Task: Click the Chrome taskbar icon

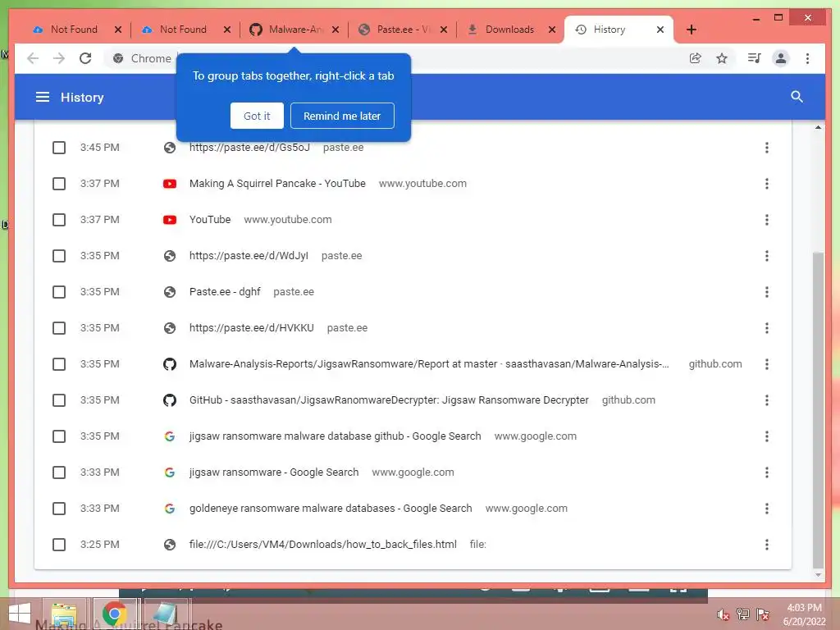Action: pyautogui.click(x=114, y=614)
